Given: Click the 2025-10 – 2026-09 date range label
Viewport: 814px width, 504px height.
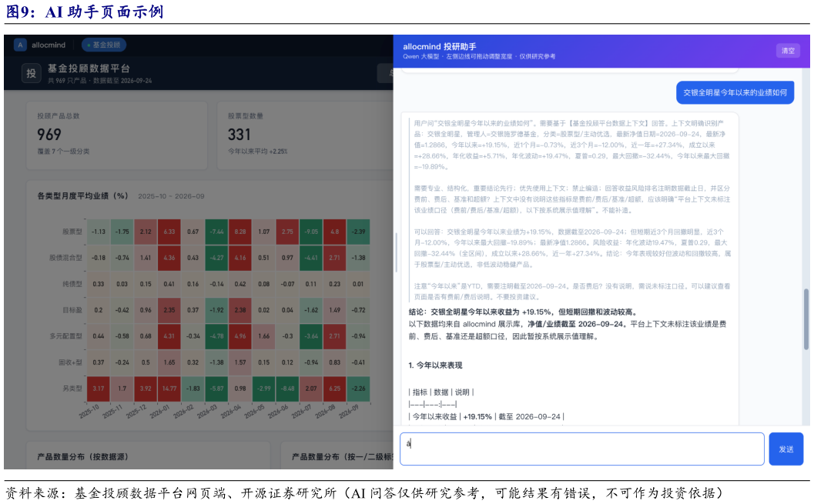Looking at the screenshot, I should (171, 196).
